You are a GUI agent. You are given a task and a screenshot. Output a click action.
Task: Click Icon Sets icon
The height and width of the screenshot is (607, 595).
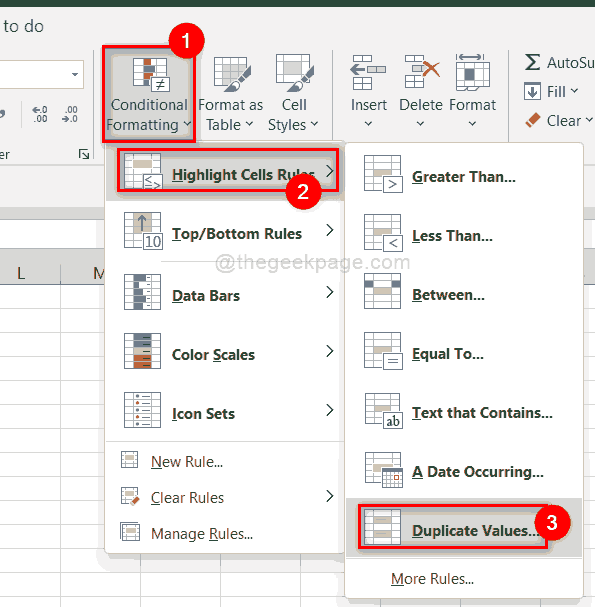click(x=142, y=410)
